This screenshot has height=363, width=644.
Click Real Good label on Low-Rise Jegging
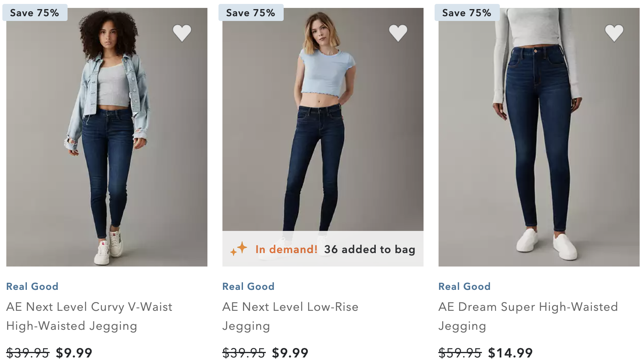pos(249,286)
